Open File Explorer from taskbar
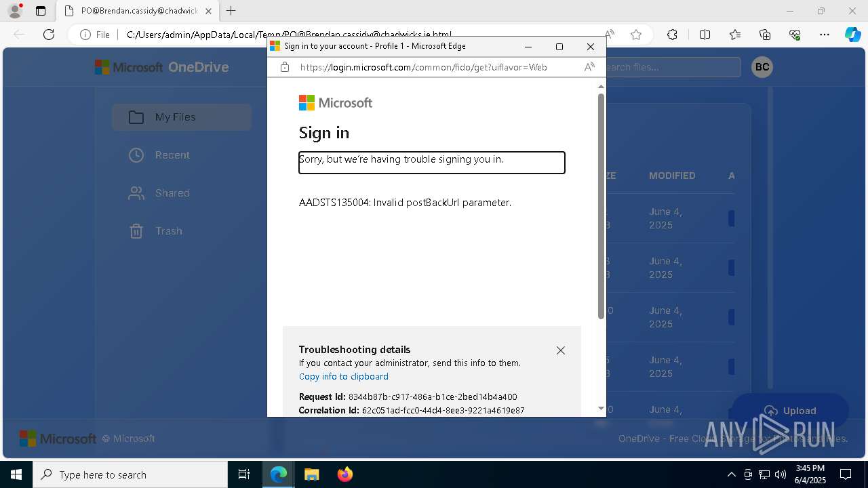Screen dimensions: 868x488 [x=312, y=474]
